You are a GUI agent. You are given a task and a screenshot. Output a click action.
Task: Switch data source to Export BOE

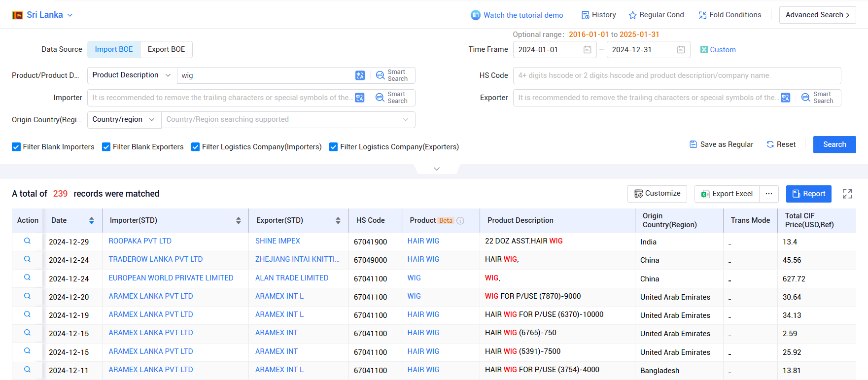click(x=166, y=49)
